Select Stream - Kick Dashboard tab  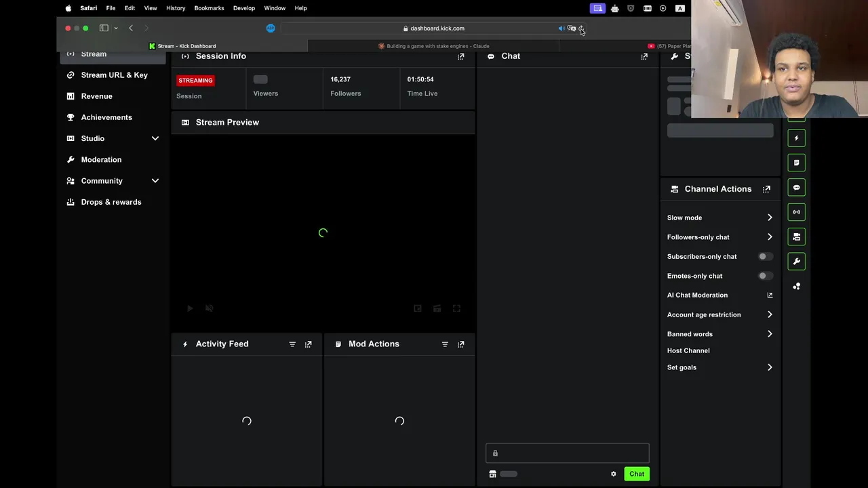pyautogui.click(x=182, y=46)
